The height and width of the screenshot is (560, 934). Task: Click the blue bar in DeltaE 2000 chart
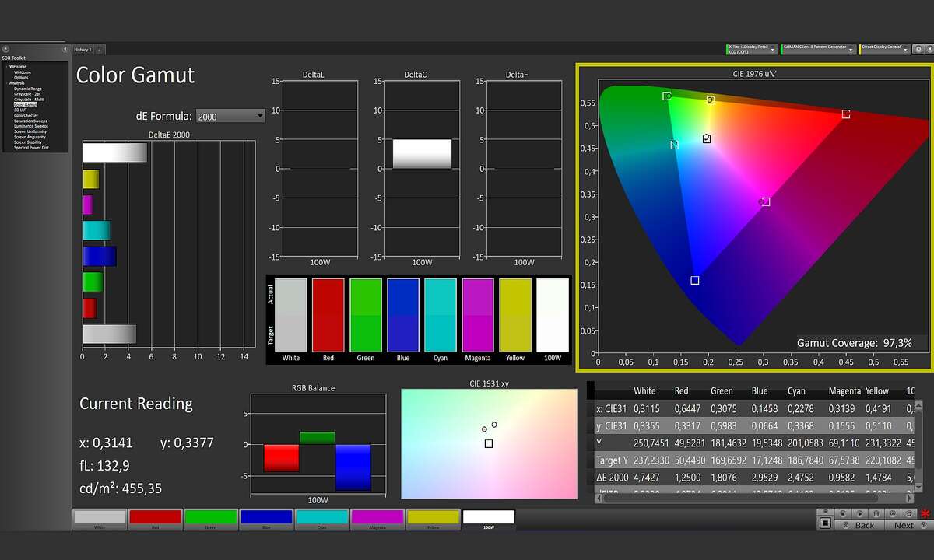[99, 256]
